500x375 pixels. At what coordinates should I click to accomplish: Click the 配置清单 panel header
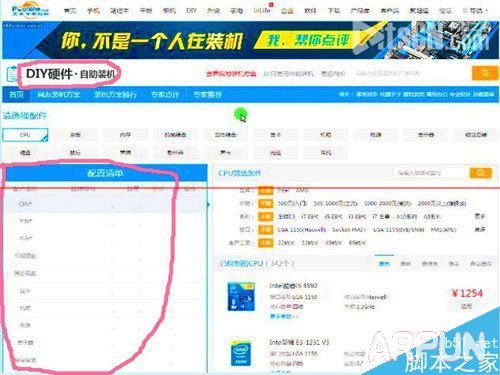coord(105,173)
